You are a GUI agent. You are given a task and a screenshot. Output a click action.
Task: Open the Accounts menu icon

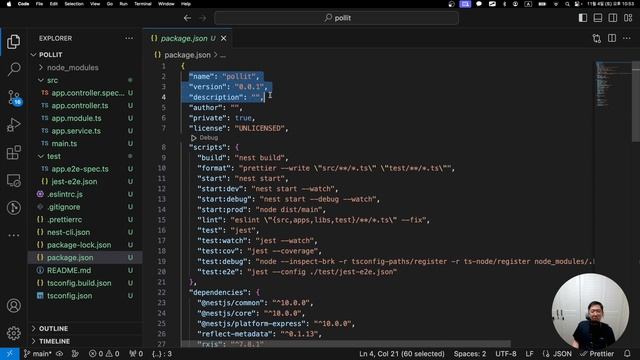13,305
